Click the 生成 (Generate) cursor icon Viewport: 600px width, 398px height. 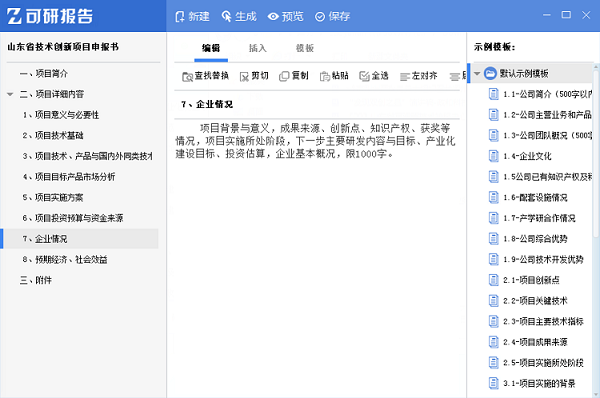coord(227,16)
